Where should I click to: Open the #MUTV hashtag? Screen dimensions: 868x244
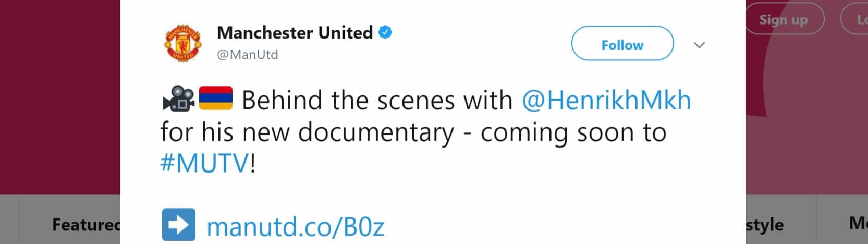(x=205, y=164)
